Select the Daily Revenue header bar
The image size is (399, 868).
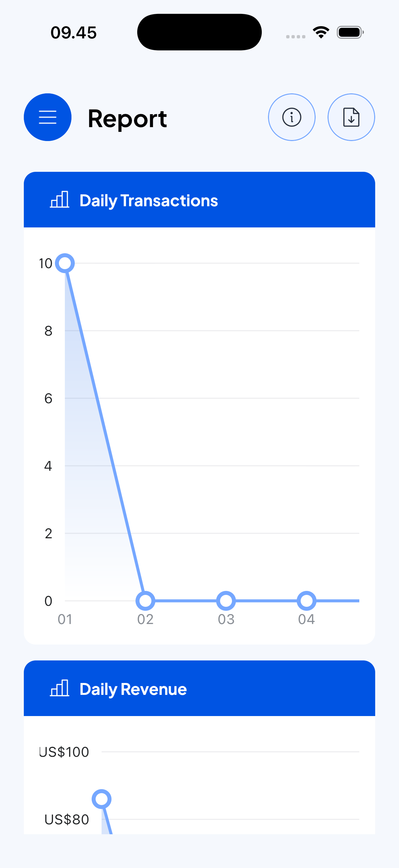pos(200,689)
